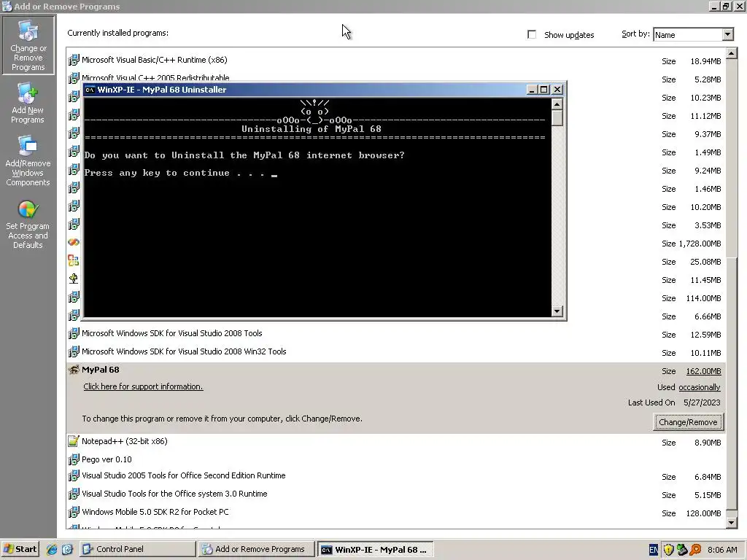
Task: Select Microsoft Windows SDK for Visual Studio 2008 Tools
Action: (172, 333)
